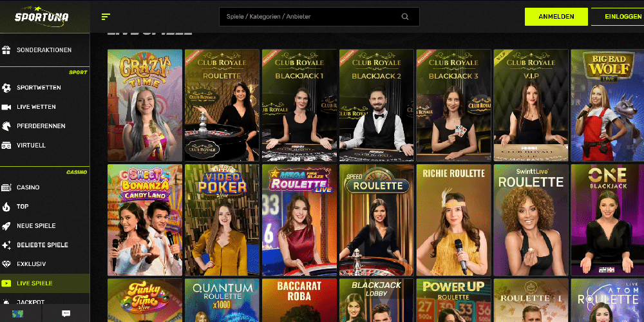Go to homepage via Sportuna logo

click(x=41, y=15)
